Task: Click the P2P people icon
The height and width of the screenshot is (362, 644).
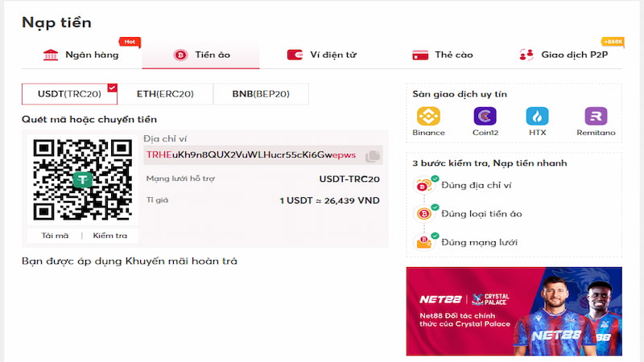Action: click(526, 55)
